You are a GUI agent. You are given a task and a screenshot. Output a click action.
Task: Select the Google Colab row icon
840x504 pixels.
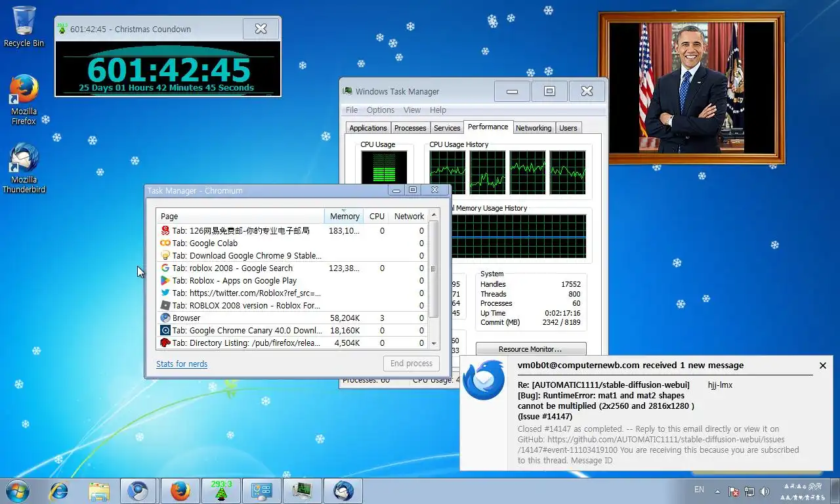(x=165, y=243)
